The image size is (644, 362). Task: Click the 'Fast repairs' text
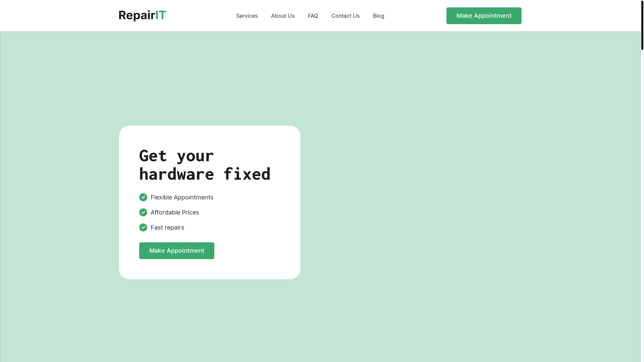(167, 228)
